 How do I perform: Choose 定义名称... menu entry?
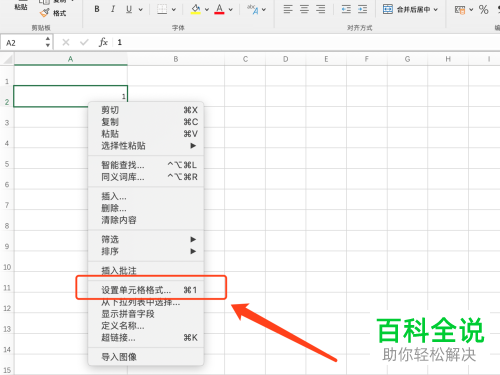[146, 326]
